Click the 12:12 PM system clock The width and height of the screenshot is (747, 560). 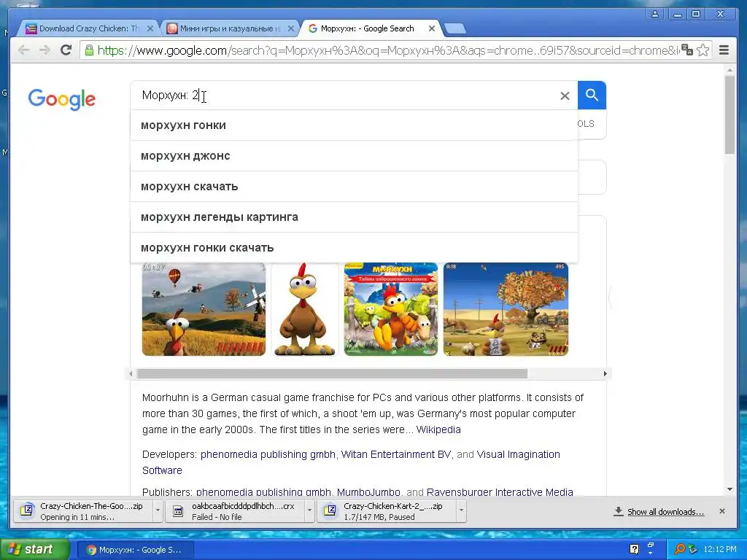pos(720,549)
